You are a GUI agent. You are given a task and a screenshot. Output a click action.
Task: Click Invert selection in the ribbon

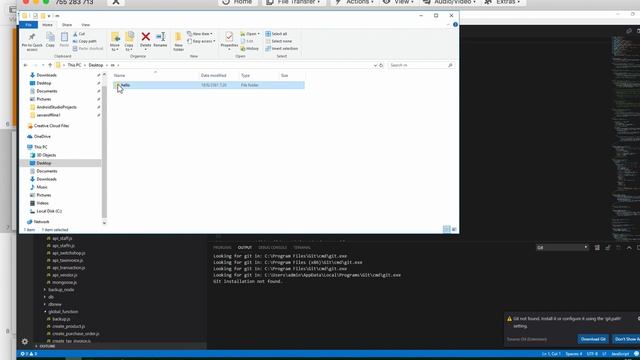point(282,49)
